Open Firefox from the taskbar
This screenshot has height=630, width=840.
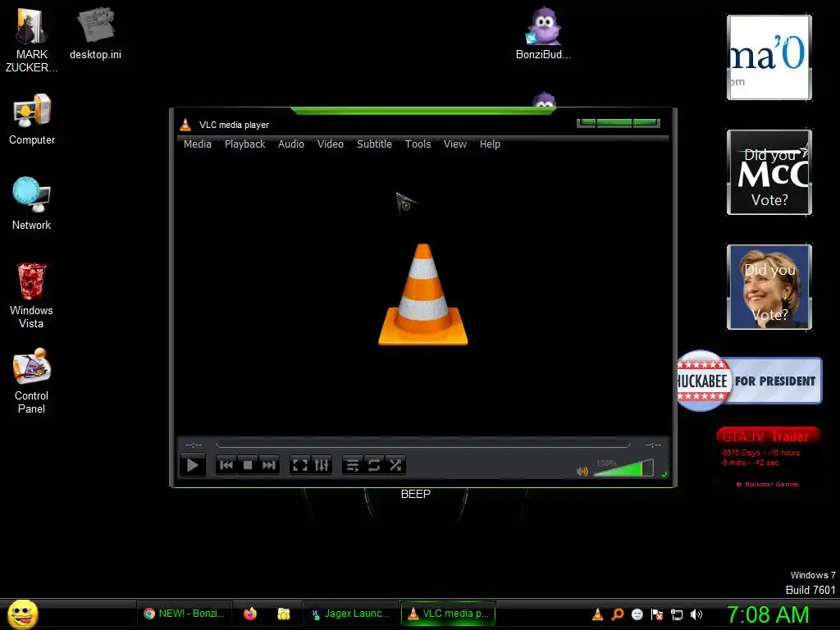pyautogui.click(x=249, y=614)
